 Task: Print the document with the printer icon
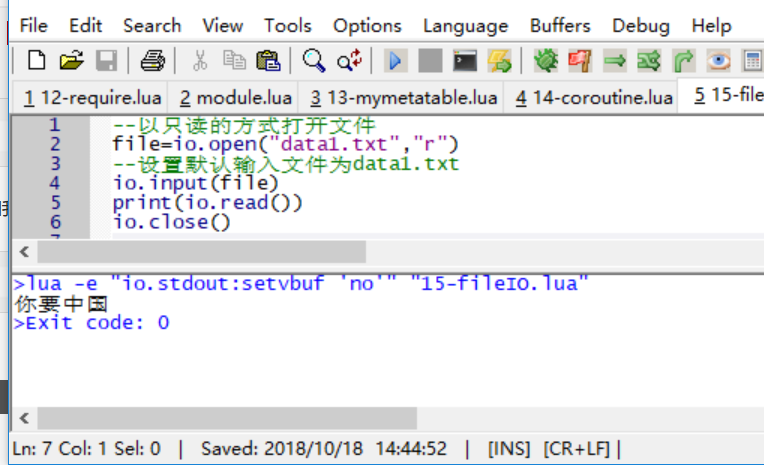coord(153,61)
